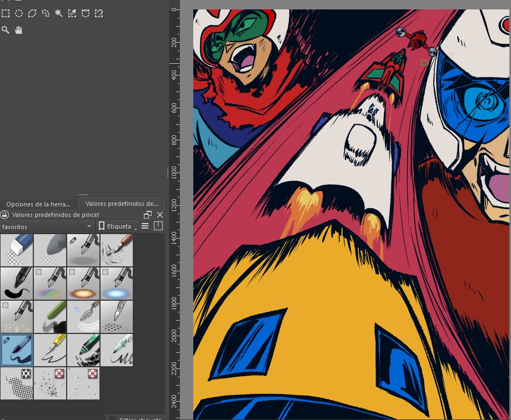This screenshot has height=420, width=511.
Task: Choose the black marker brush preset
Action: click(17, 284)
